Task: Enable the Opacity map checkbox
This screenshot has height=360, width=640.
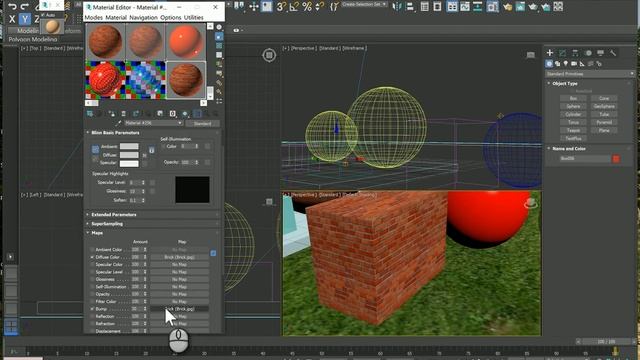Action: tap(92, 294)
